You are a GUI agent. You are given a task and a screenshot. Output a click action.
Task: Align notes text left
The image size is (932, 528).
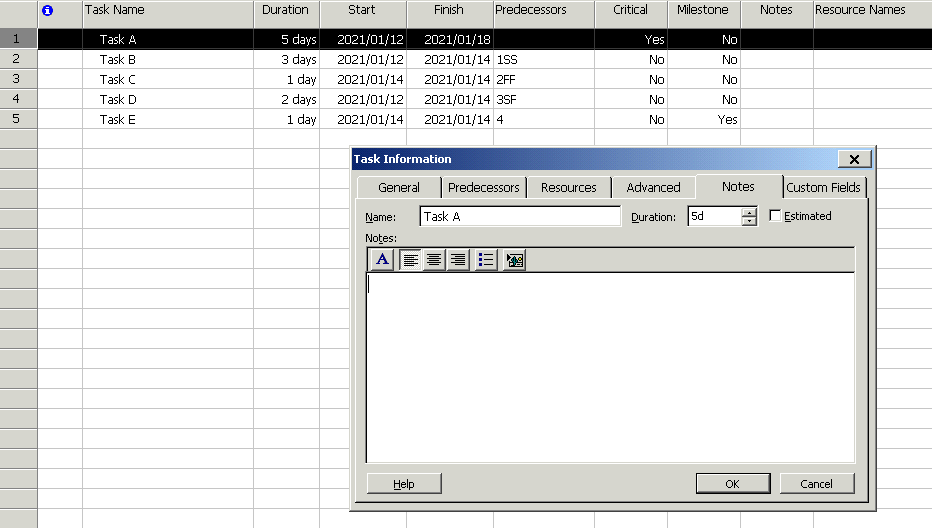[410, 260]
